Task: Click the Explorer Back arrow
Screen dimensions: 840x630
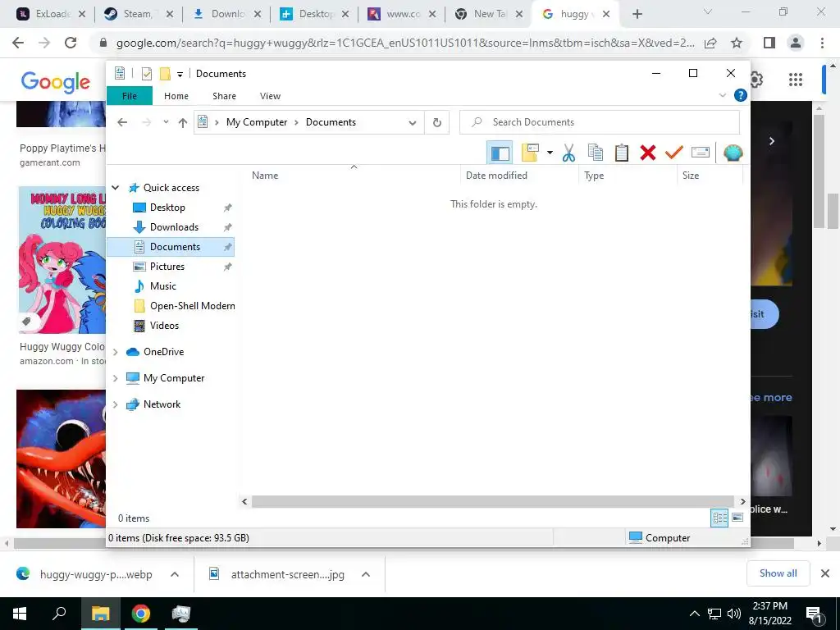Action: pos(122,122)
